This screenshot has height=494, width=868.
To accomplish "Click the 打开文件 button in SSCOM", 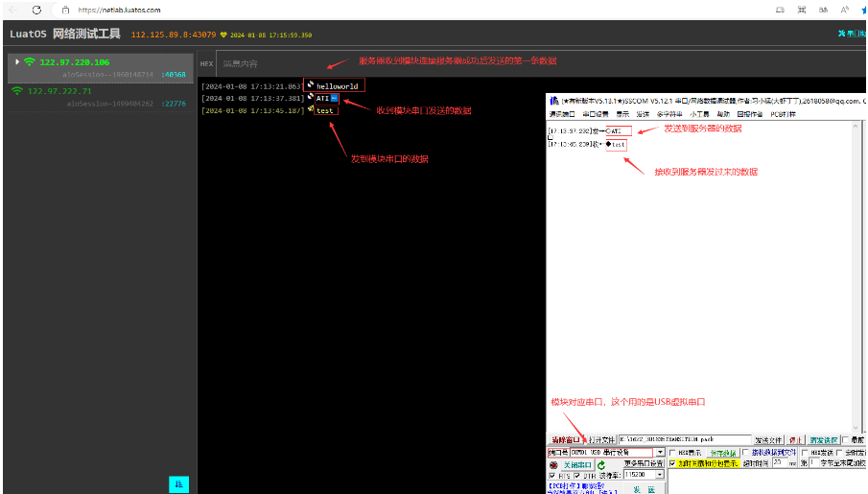I will 601,439.
